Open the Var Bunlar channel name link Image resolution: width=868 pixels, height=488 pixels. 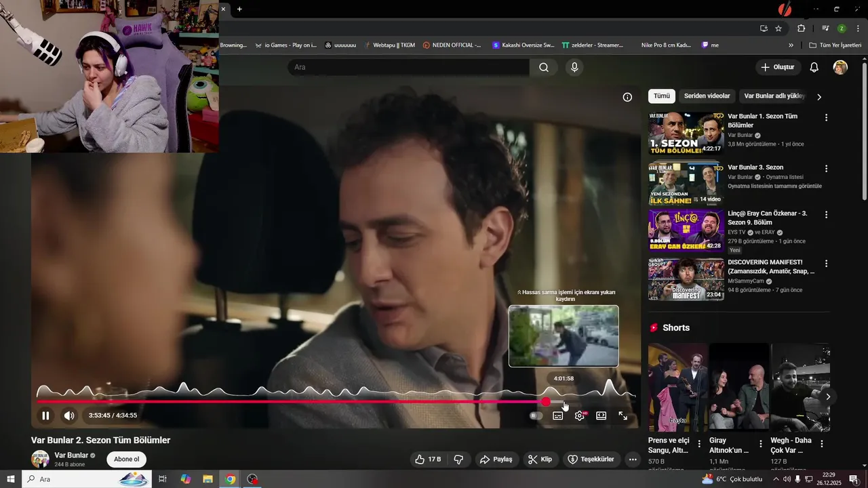pyautogui.click(x=71, y=455)
